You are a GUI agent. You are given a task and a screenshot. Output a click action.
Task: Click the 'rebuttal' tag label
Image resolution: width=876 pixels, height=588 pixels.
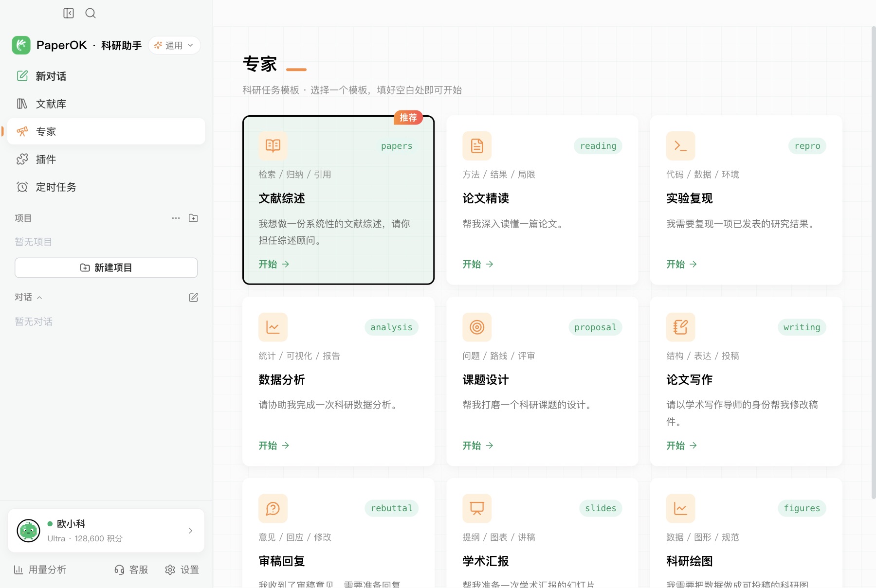[x=392, y=508]
